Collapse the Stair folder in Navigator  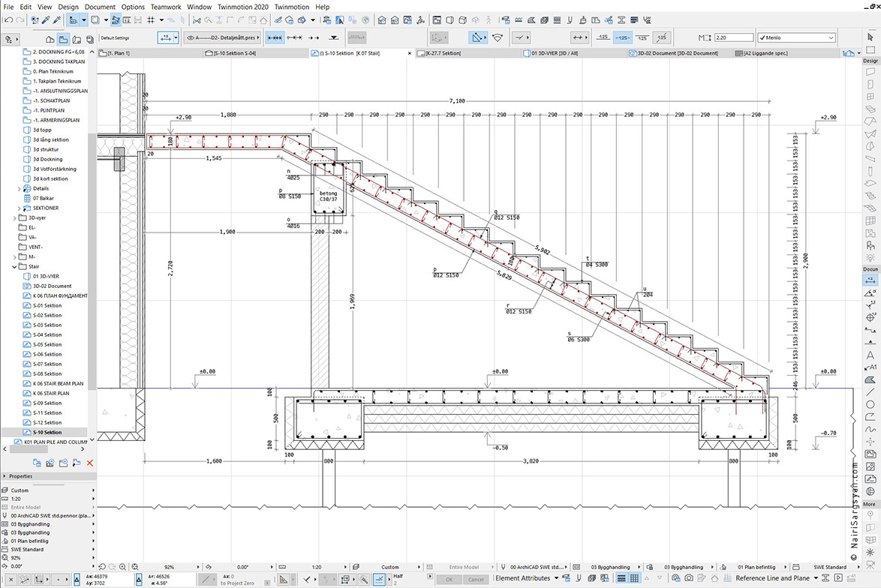pyautogui.click(x=14, y=267)
